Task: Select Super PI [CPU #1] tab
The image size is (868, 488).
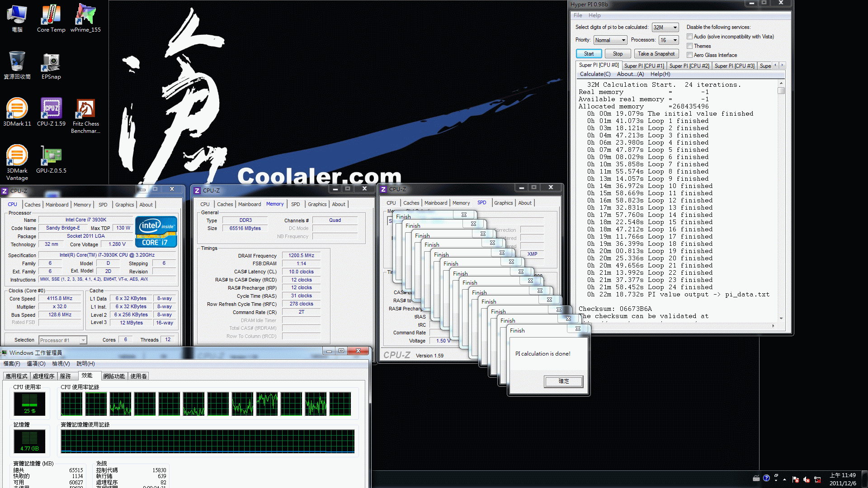Action: pyautogui.click(x=644, y=66)
